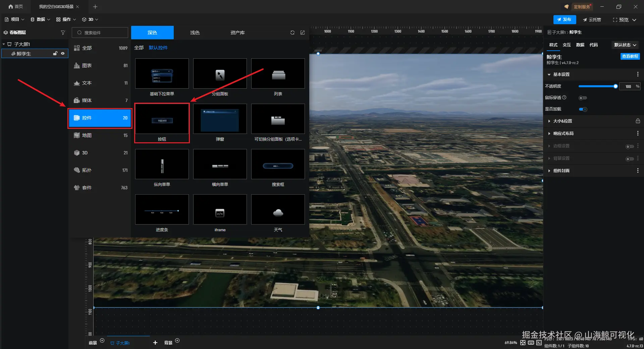Viewport: 644px width, 349px height.
Task: Click the 查看教程 tutorial button
Action: (630, 56)
